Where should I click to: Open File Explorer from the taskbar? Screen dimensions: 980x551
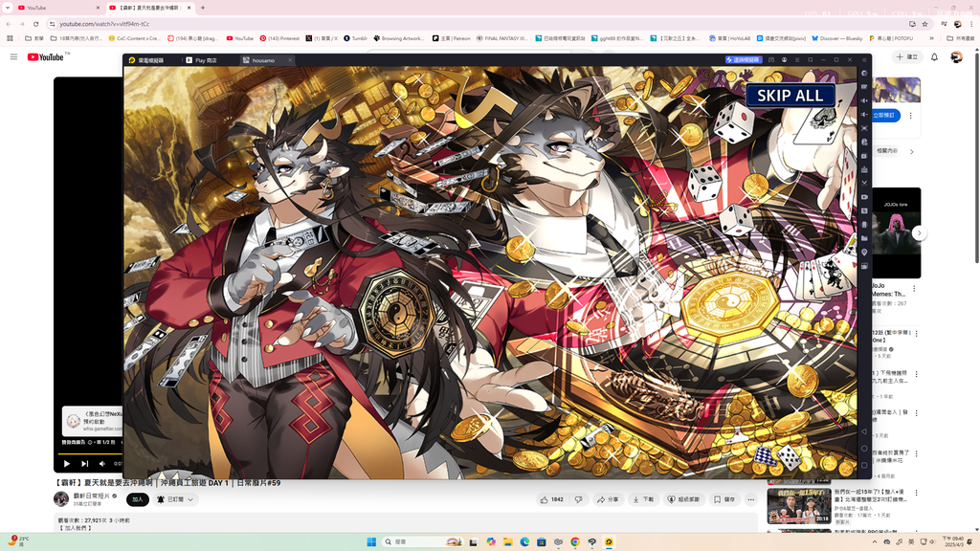click(507, 541)
